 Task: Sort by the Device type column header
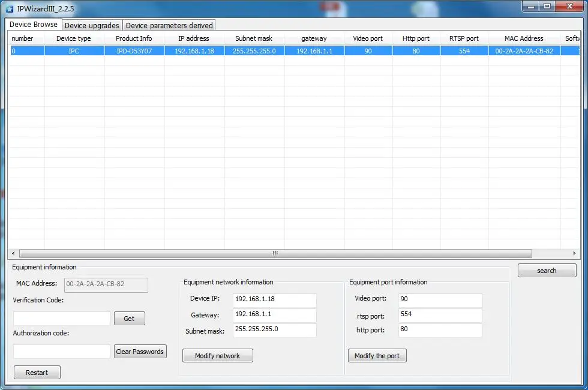74,38
